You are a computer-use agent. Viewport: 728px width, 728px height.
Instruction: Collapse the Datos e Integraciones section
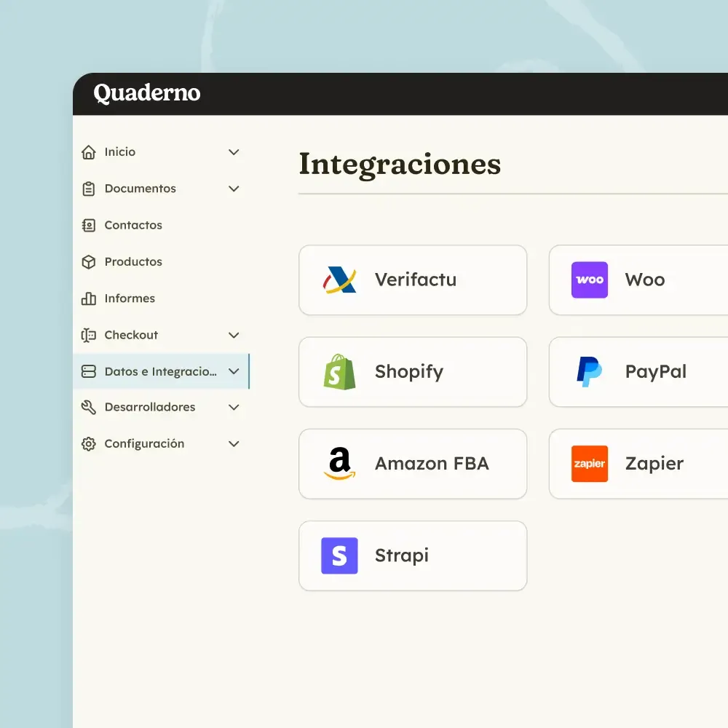point(234,371)
